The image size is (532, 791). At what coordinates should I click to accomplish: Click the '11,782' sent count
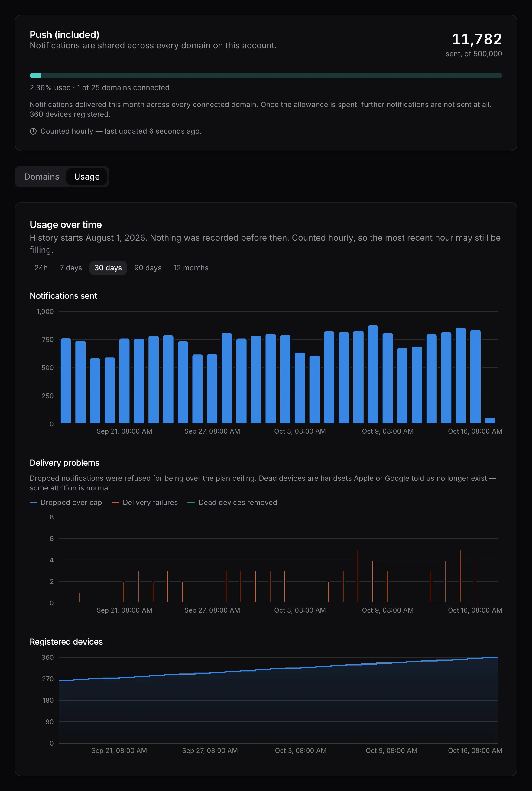tap(477, 39)
